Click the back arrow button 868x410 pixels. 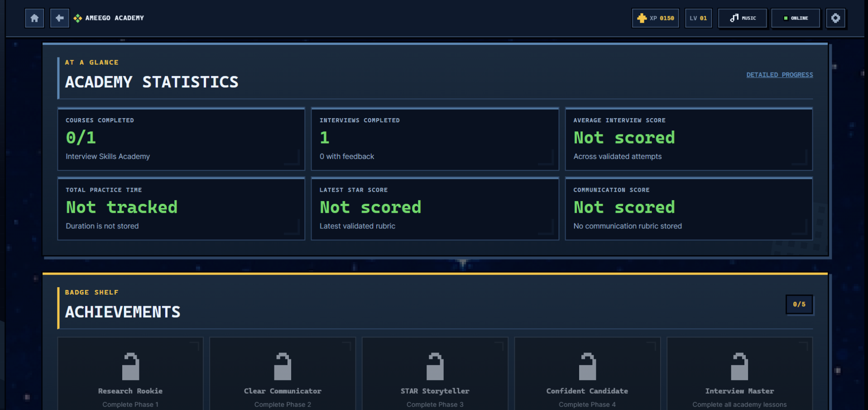pos(59,18)
